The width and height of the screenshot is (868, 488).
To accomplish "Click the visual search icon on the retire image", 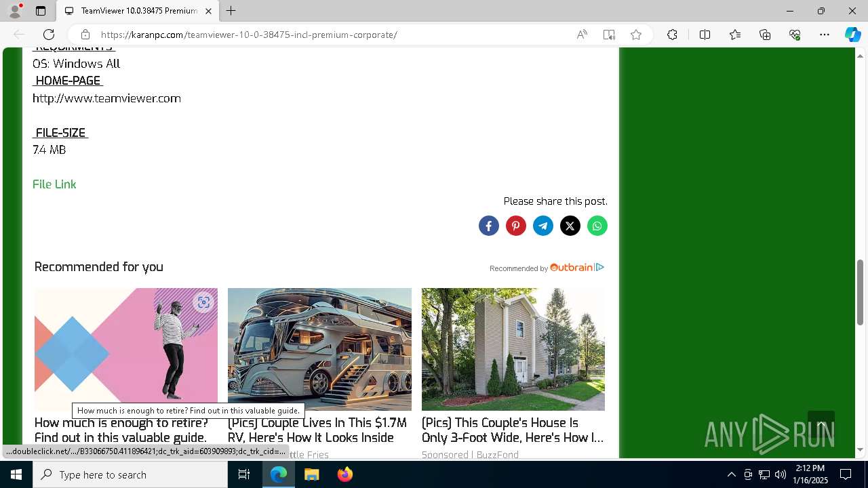I will tap(203, 302).
